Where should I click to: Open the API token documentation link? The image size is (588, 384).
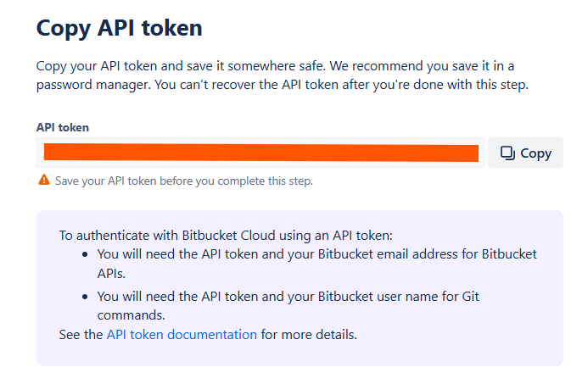(182, 334)
